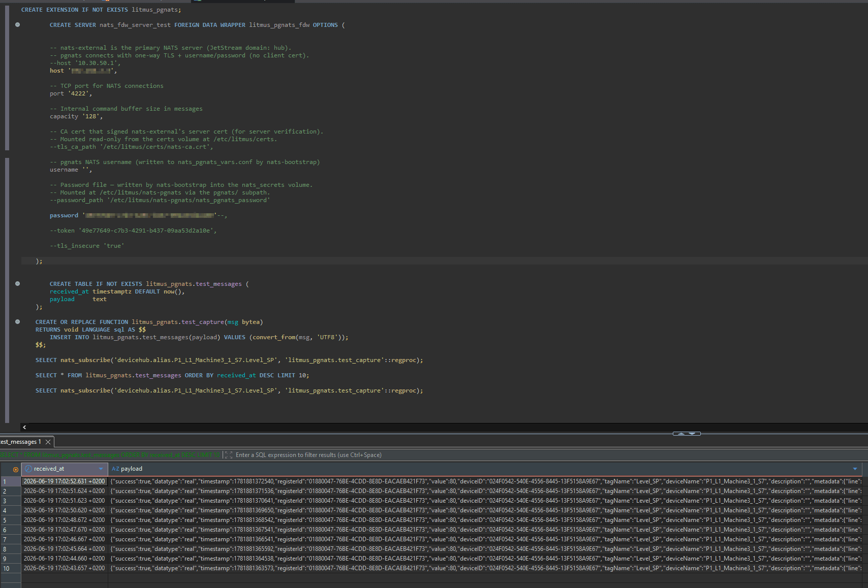Click cell 2026-06-19 17:02:51.624 +0200
The height and width of the screenshot is (588, 868).
(65, 491)
